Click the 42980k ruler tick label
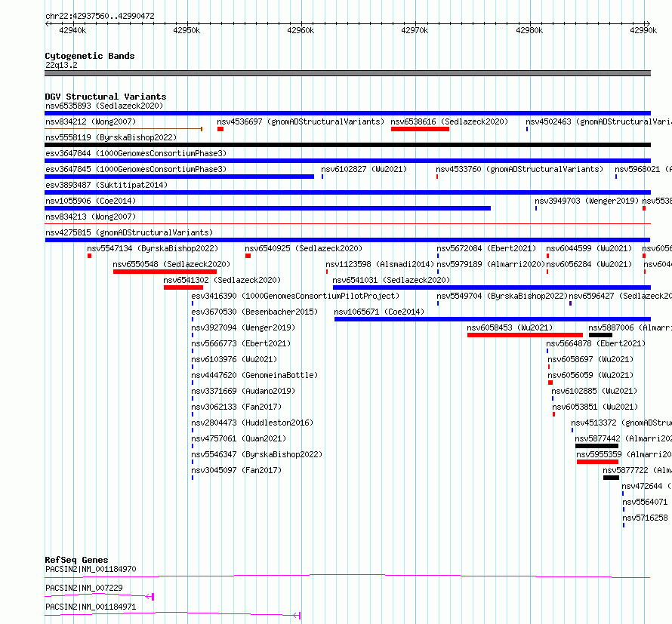 coord(529,30)
